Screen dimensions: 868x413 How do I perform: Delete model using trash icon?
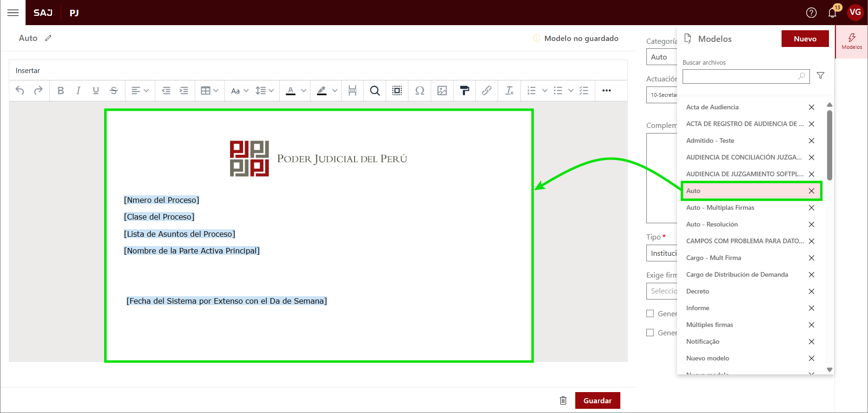[x=563, y=400]
